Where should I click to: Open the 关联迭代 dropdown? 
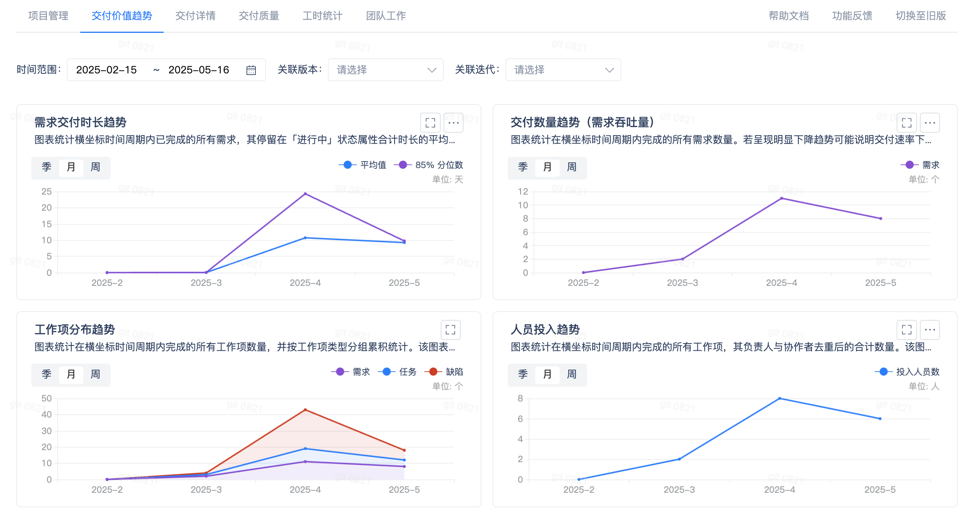pos(563,70)
